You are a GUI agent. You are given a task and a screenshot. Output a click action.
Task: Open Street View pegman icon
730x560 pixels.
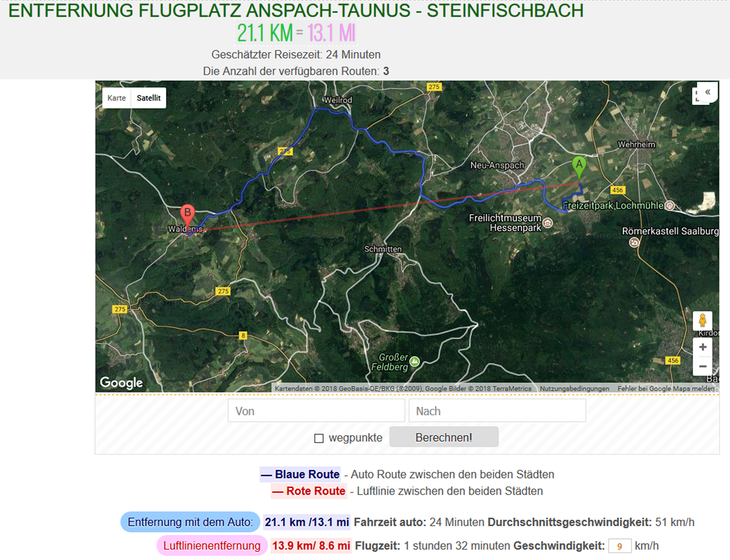coord(703,320)
